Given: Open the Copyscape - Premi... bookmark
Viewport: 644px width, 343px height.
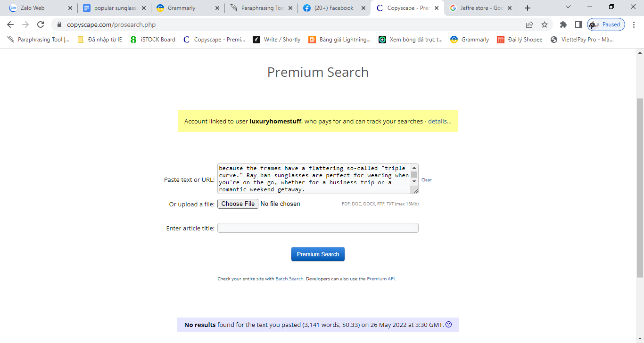Looking at the screenshot, I should click(215, 40).
